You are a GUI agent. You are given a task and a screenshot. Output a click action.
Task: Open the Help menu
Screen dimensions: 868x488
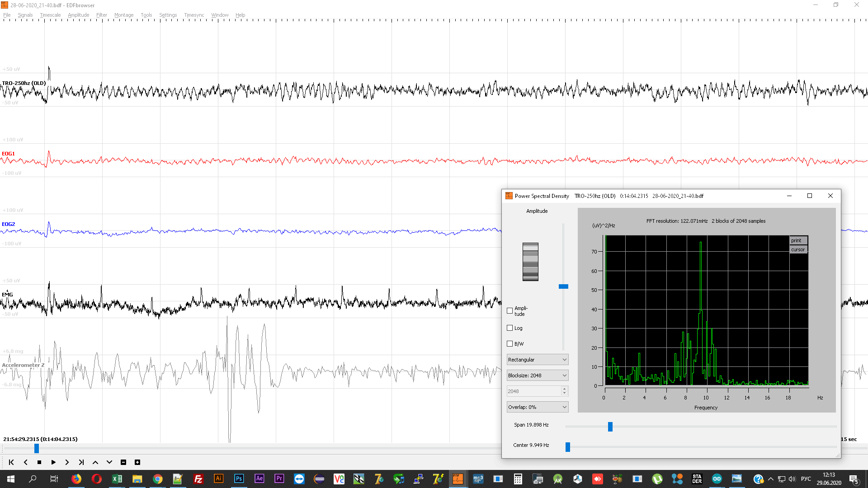(x=240, y=15)
